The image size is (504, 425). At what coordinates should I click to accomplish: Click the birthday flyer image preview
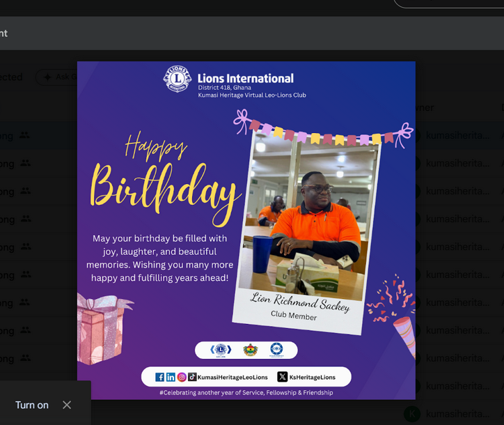tap(246, 231)
